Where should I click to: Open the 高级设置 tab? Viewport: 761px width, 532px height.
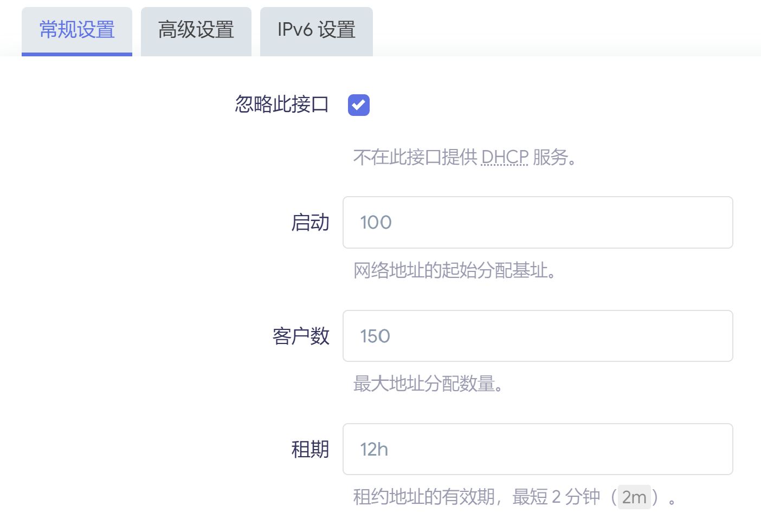pyautogui.click(x=196, y=31)
